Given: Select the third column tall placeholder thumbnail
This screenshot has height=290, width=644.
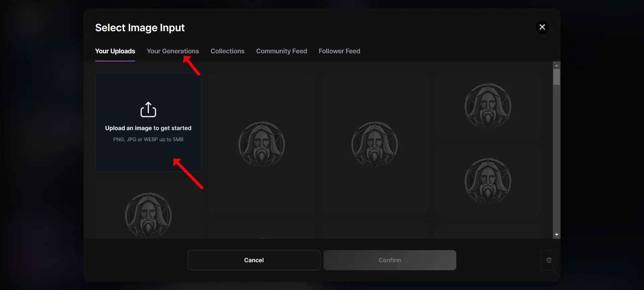Looking at the screenshot, I should [x=374, y=144].
